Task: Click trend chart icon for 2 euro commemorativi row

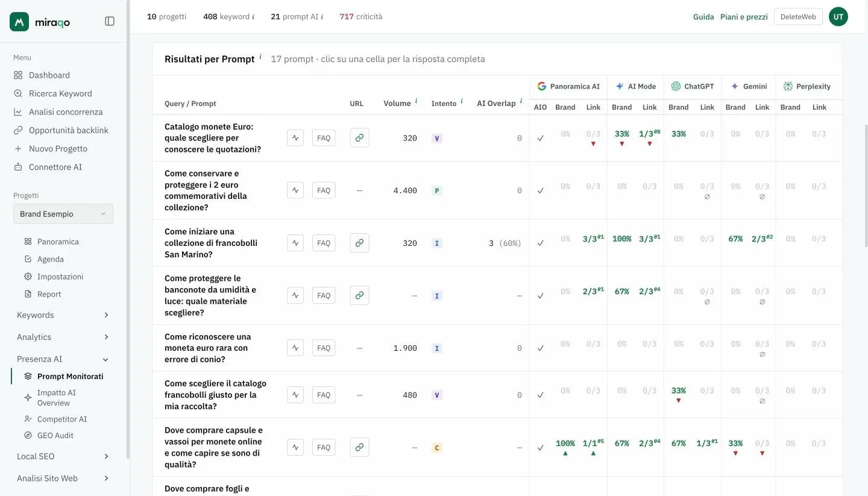Action: 295,190
